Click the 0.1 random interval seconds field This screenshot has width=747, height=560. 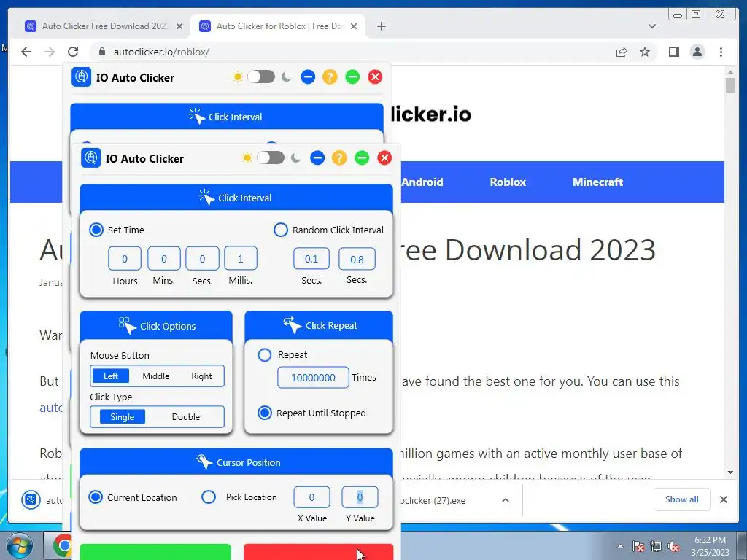(311, 259)
